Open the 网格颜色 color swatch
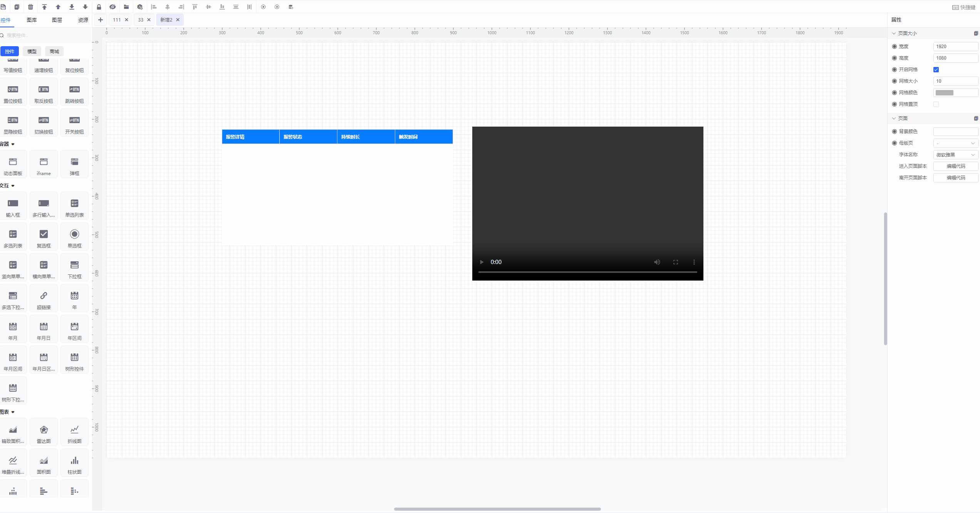Image resolution: width=980 pixels, height=513 pixels. click(945, 93)
